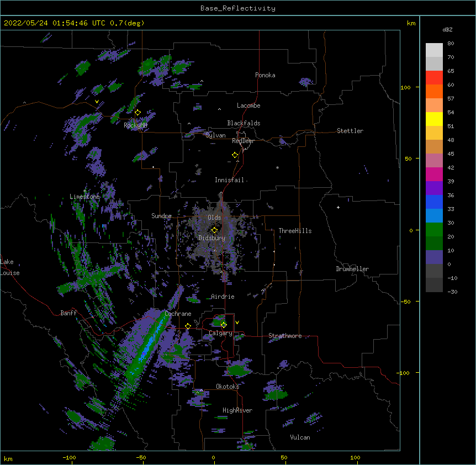Click the 80 dBZ white color swatch

pyautogui.click(x=434, y=50)
